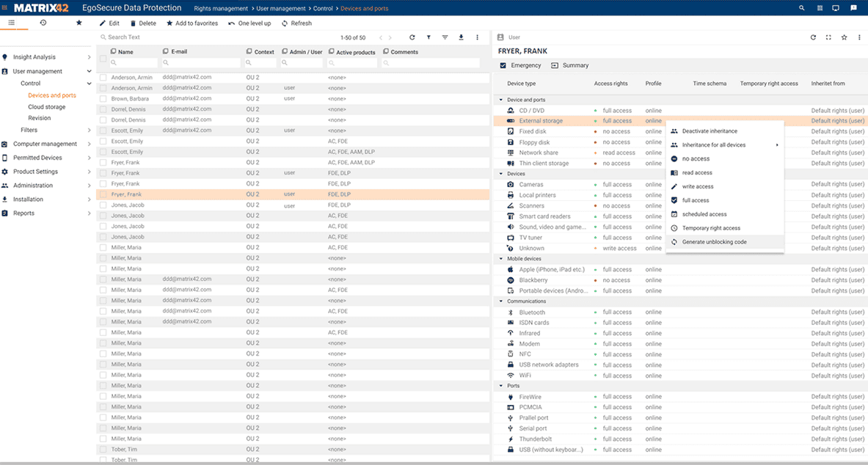
Task: Check the box beside Brown, Barbara
Action: pos(103,98)
